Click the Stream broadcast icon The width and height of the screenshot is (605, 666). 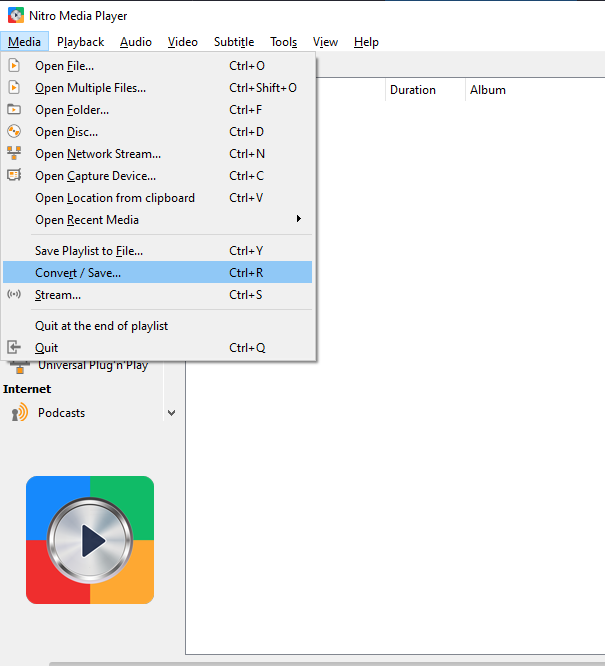[x=14, y=294]
